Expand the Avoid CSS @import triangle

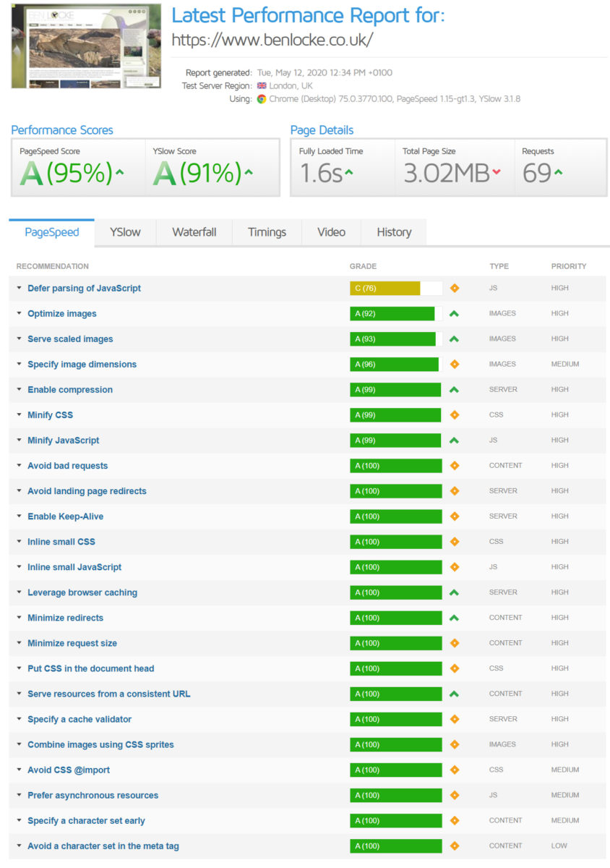click(x=20, y=770)
